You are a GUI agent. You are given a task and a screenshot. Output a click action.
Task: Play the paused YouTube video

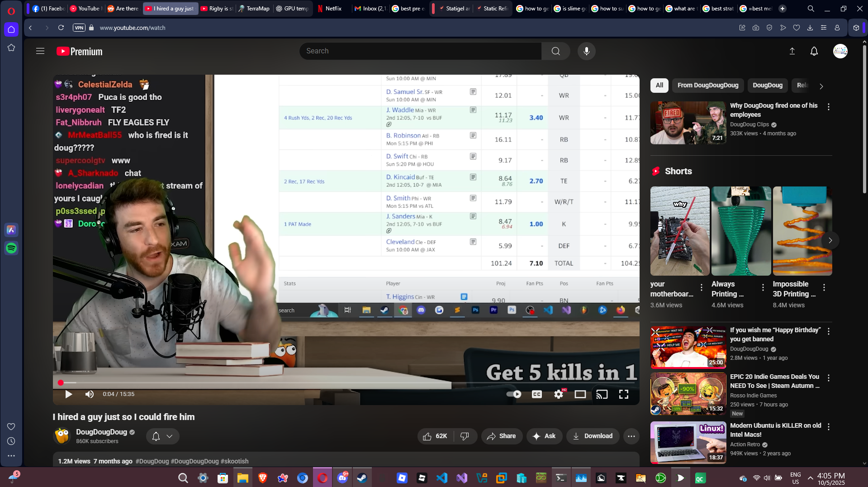[69, 394]
